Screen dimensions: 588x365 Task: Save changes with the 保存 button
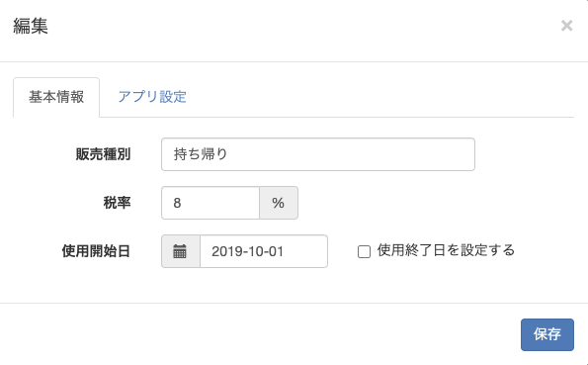click(547, 334)
